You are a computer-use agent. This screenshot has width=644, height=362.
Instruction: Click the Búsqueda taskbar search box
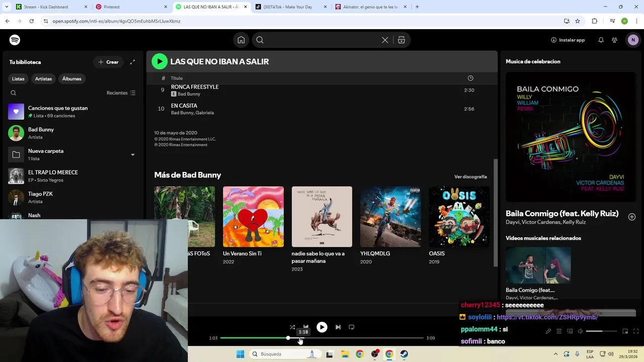click(284, 354)
